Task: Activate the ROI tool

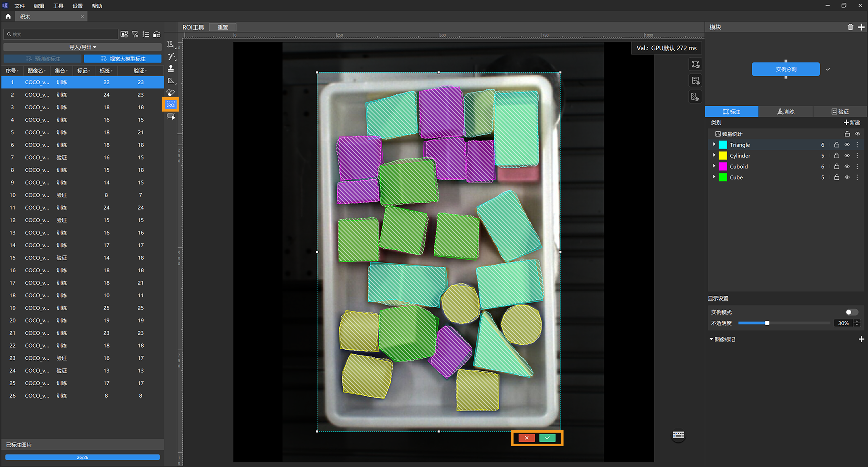Action: (x=171, y=105)
